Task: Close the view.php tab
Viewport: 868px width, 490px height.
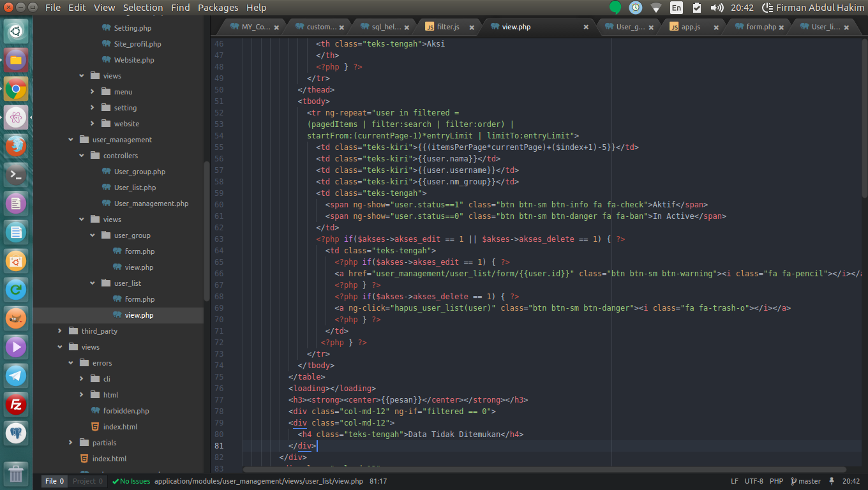Action: tap(586, 27)
